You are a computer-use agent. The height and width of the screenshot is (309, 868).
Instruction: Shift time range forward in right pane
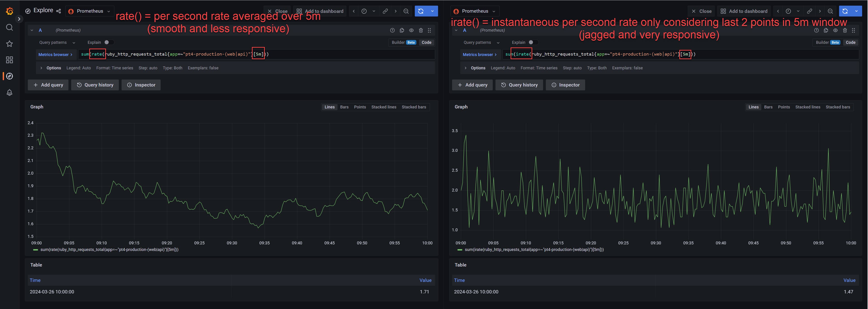(820, 11)
